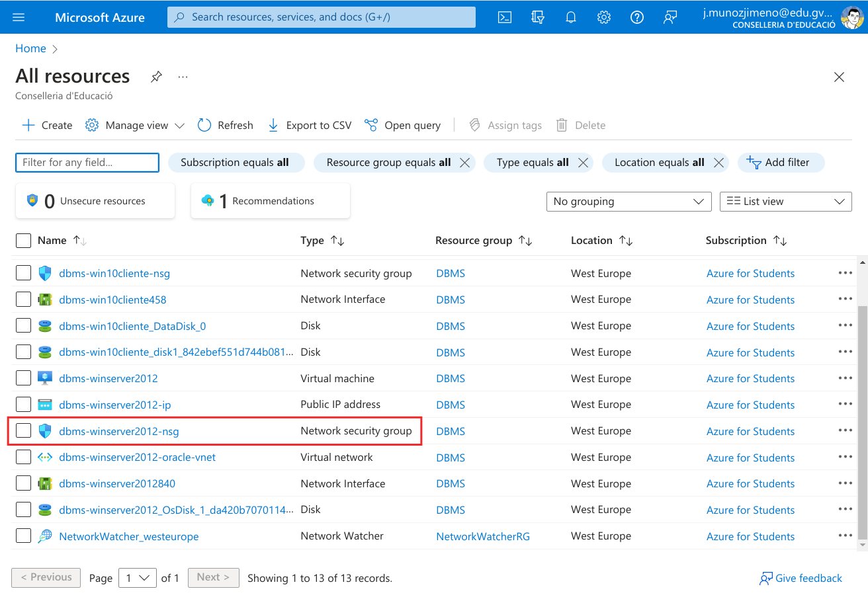Click the Delete command

tap(581, 125)
